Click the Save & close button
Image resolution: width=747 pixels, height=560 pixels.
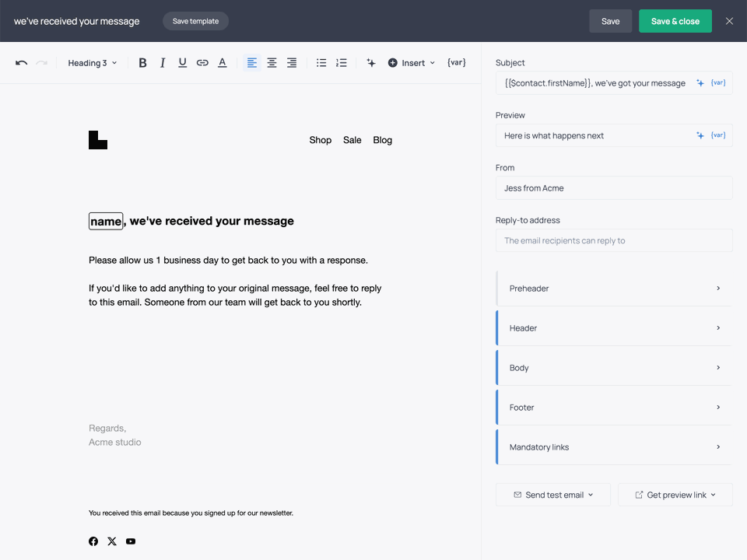675,21
